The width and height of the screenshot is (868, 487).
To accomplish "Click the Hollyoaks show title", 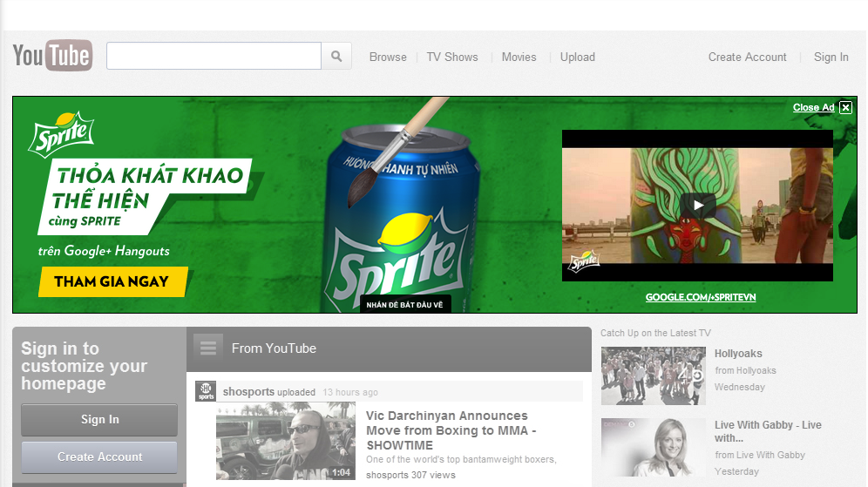I will 738,354.
